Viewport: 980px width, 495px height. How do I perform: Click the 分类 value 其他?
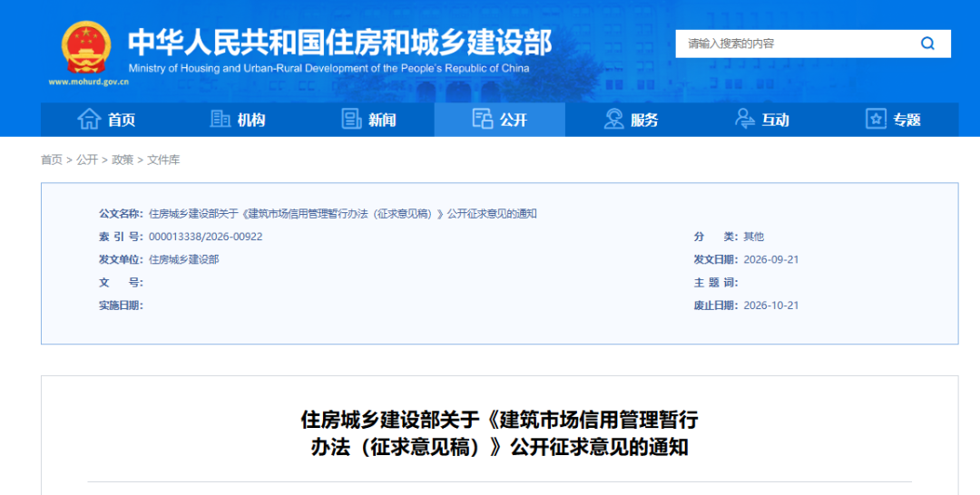click(754, 237)
